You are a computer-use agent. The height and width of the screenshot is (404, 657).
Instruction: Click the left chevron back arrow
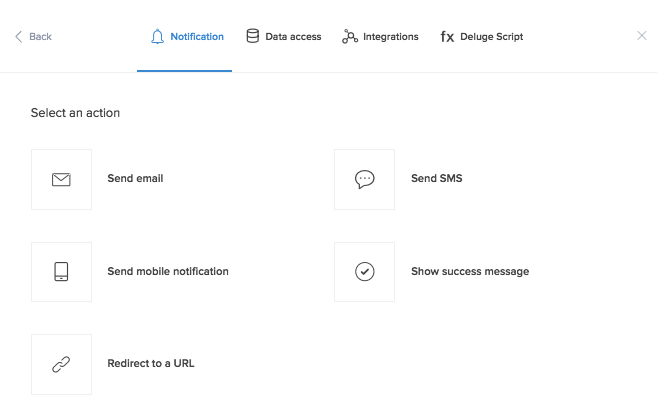pos(18,37)
